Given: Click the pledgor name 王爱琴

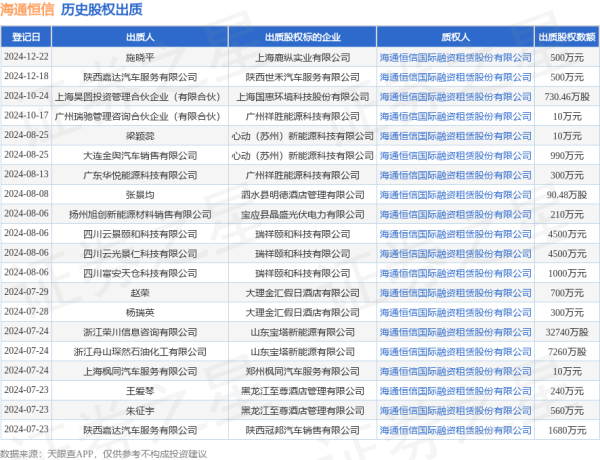Looking at the screenshot, I should pos(140,391).
